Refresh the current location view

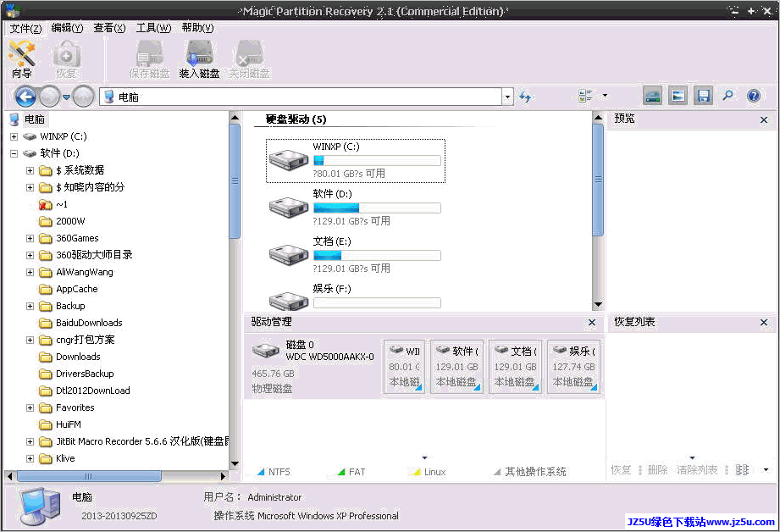[x=525, y=96]
